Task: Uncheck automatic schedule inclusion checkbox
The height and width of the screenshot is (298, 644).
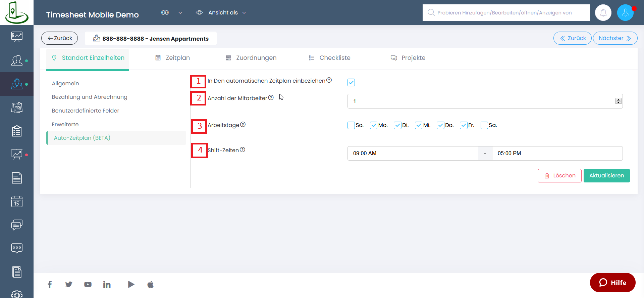Action: (351, 82)
